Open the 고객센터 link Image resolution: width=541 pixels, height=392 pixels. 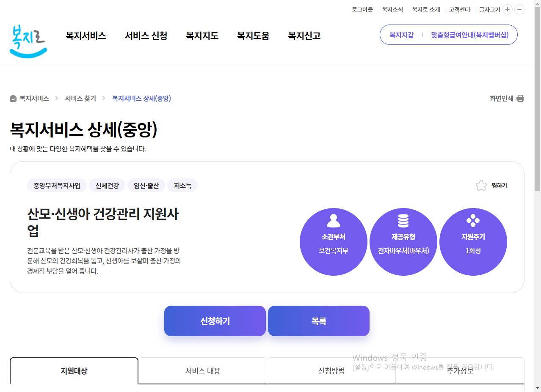tap(459, 9)
